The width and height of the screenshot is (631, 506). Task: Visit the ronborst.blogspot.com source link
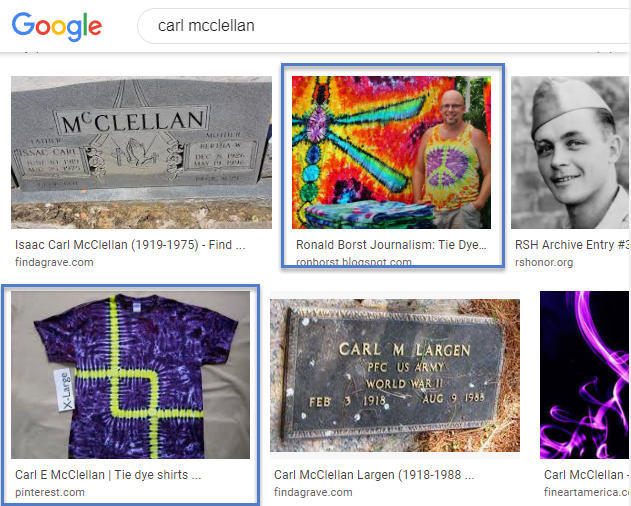point(354,262)
